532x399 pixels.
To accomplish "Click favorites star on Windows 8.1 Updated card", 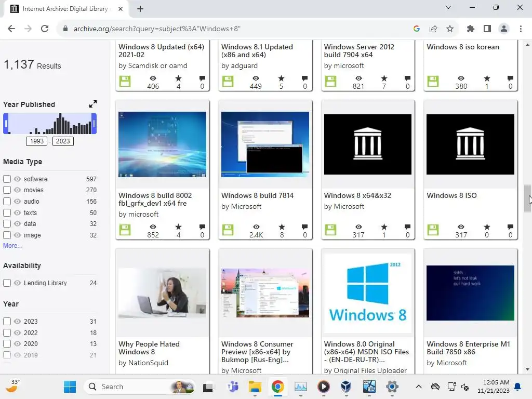I will [x=281, y=78].
